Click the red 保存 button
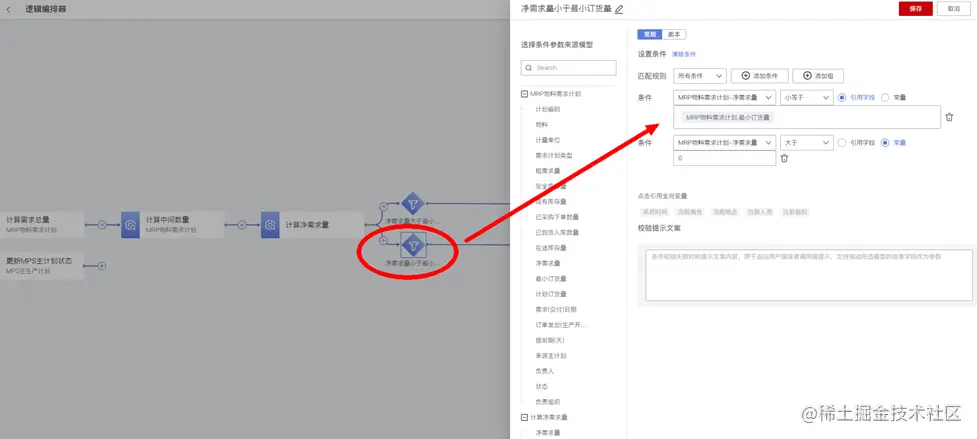This screenshot has height=439, width=977. coord(915,8)
